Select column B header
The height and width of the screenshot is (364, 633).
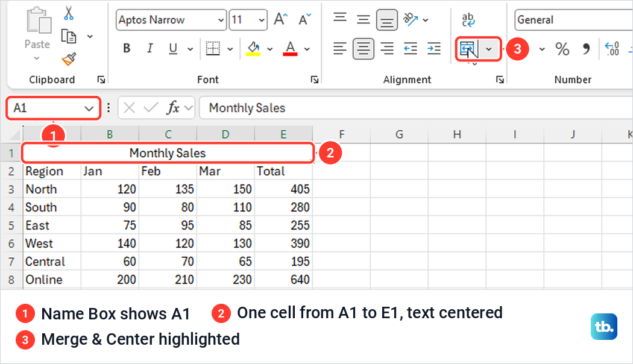tap(109, 134)
